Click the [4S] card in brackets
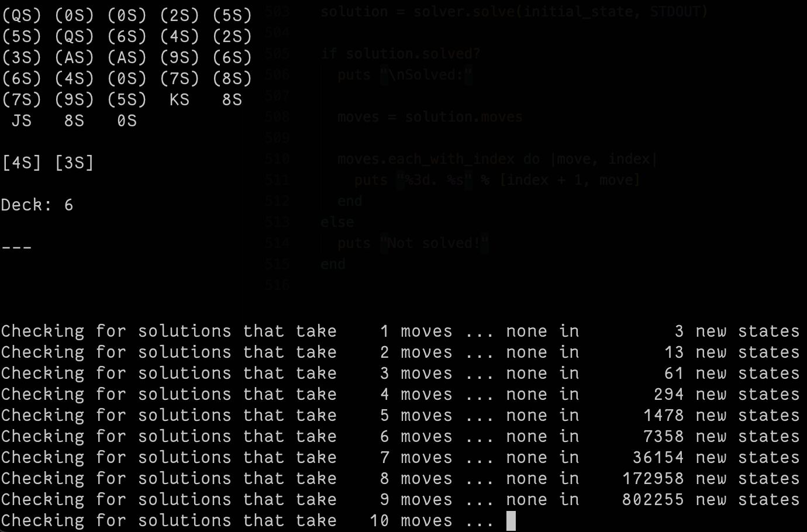 pos(22,163)
